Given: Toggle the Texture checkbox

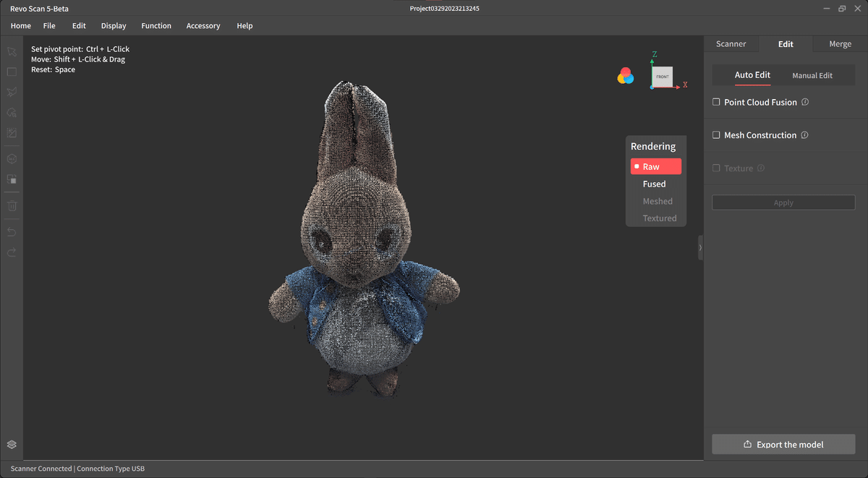Looking at the screenshot, I should pyautogui.click(x=716, y=168).
